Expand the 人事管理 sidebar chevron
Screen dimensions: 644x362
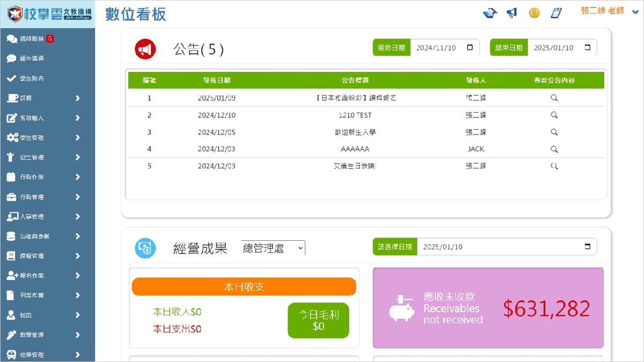(x=78, y=217)
